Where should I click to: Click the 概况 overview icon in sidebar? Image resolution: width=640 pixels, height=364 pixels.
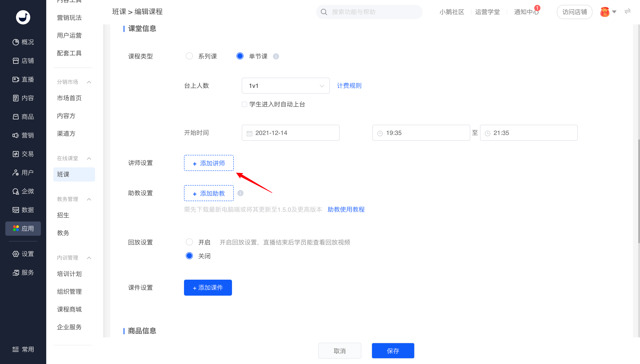point(16,42)
